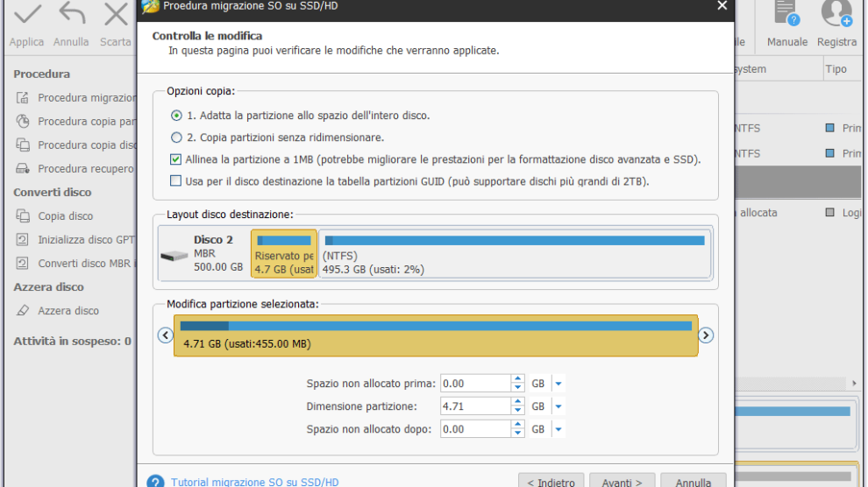Go to next partition with right arrow
This screenshot has height=487, width=868.
(x=705, y=335)
